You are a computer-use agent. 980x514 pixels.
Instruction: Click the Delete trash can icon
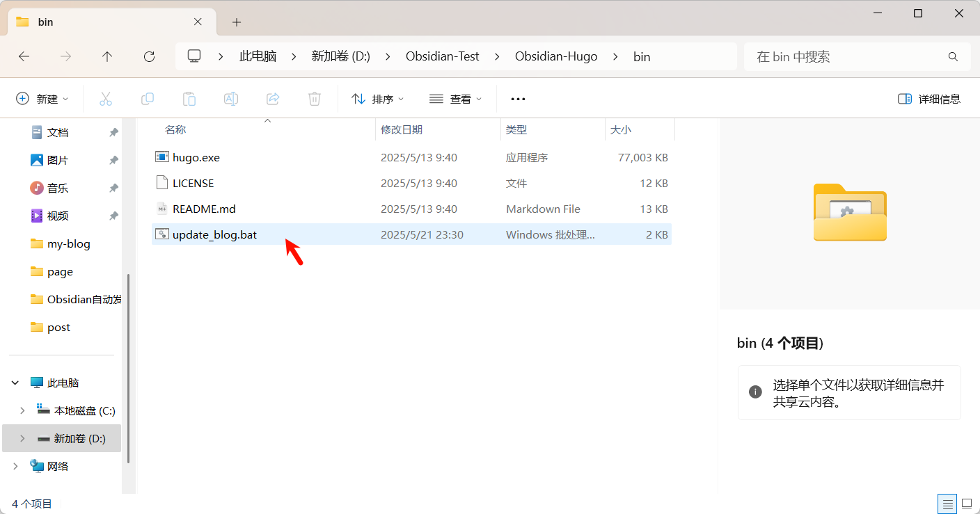(x=315, y=99)
